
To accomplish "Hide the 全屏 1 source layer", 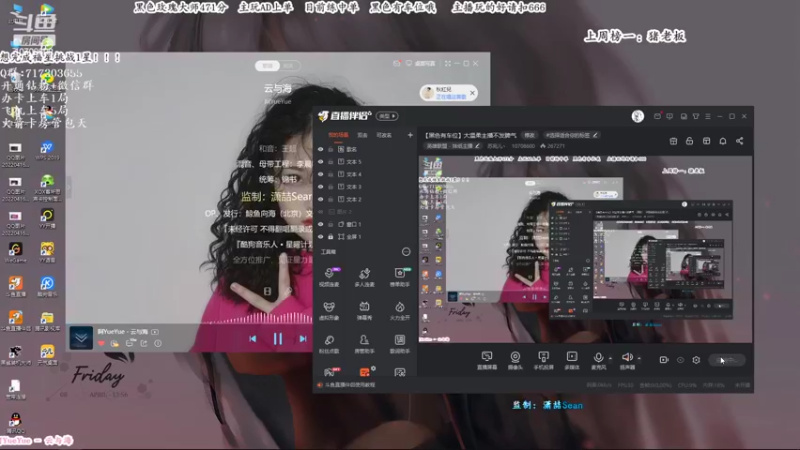I will pyautogui.click(x=320, y=237).
